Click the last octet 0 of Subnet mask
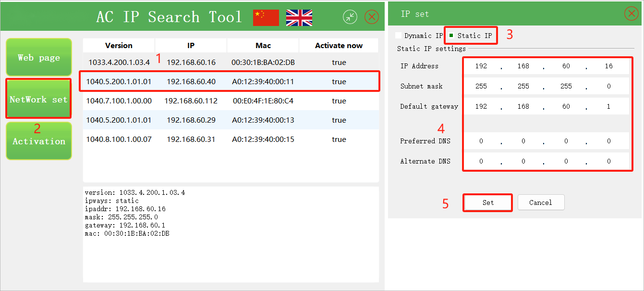Viewport: 644px width, 291px height. 609,86
